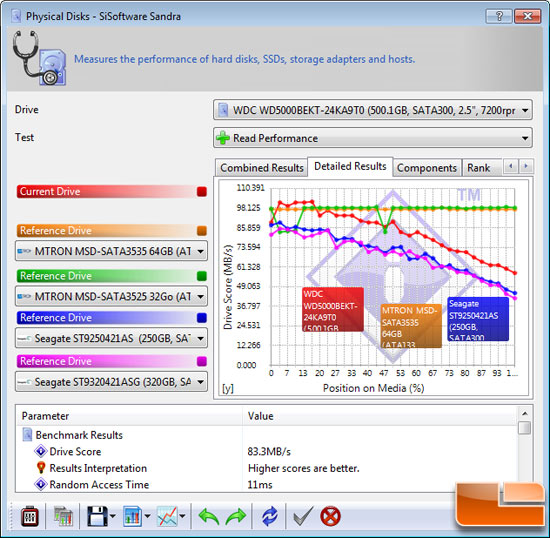This screenshot has width=550, height=538.
Task: Select the Drive Score row
Action: click(266, 451)
